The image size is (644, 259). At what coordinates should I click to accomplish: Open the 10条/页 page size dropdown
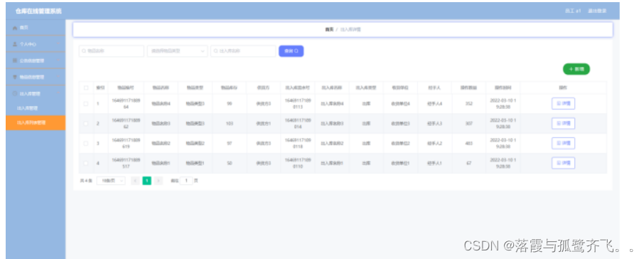tap(111, 181)
